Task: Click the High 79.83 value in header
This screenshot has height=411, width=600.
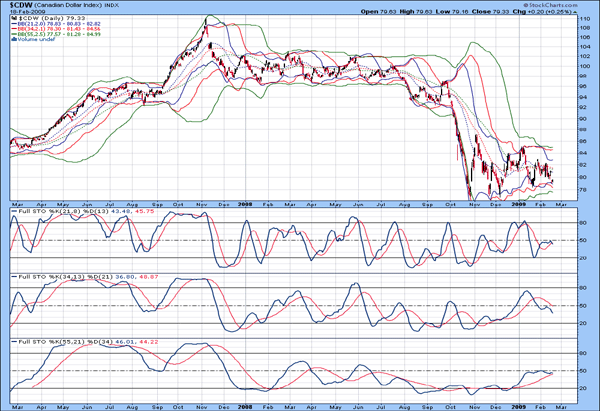Action: (421, 12)
